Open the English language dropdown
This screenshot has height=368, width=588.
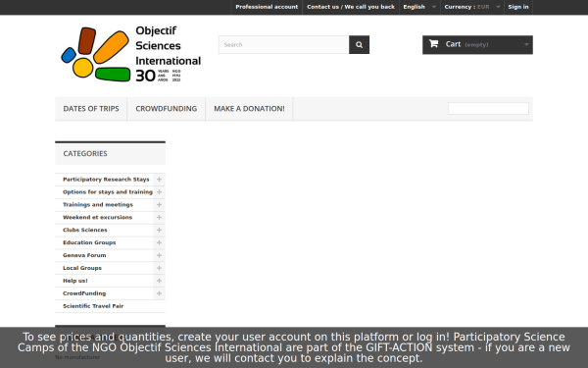coord(419,7)
